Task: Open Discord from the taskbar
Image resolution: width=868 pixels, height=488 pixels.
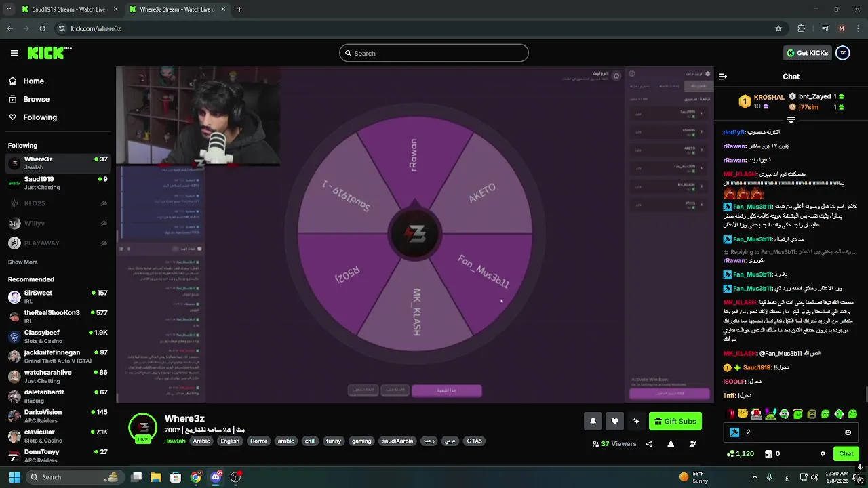Action: coord(216,477)
